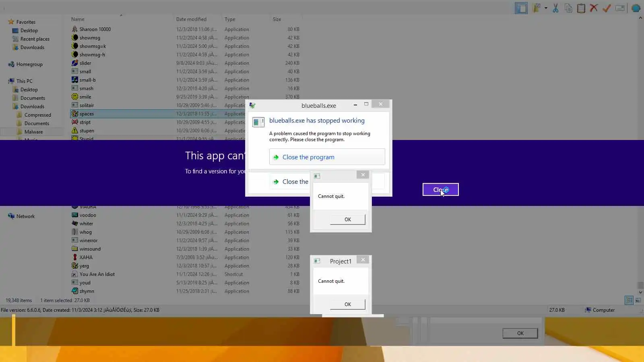Click the '19,348 items' status text
Viewport: 644px width, 362px height.
19,300
